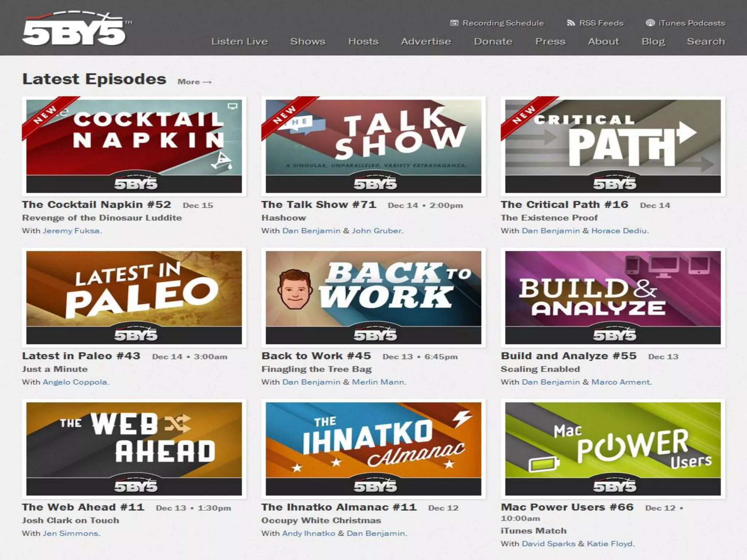Open Critical Path show artwork thumbnail
Screen dimensions: 747x560
[x=613, y=146]
